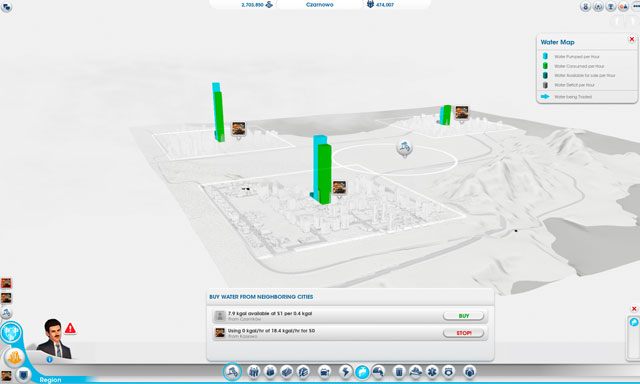Open the blue region network view button
This screenshot has width=640, height=384.
11,333
